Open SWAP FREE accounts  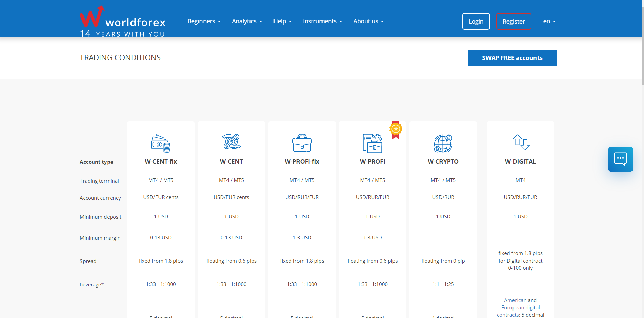point(512,58)
